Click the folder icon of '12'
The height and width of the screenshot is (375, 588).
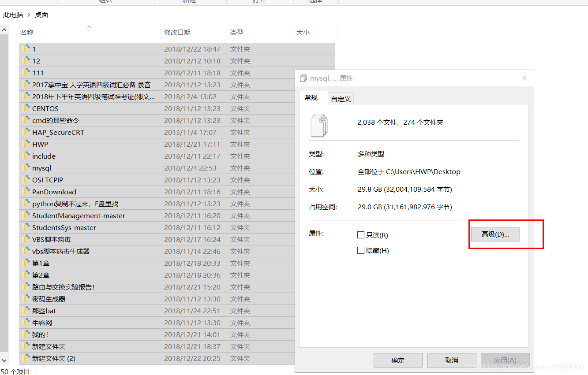pyautogui.click(x=26, y=61)
